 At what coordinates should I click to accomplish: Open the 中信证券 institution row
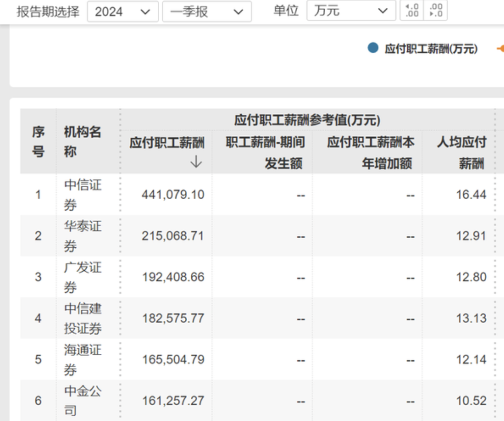pos(83,195)
